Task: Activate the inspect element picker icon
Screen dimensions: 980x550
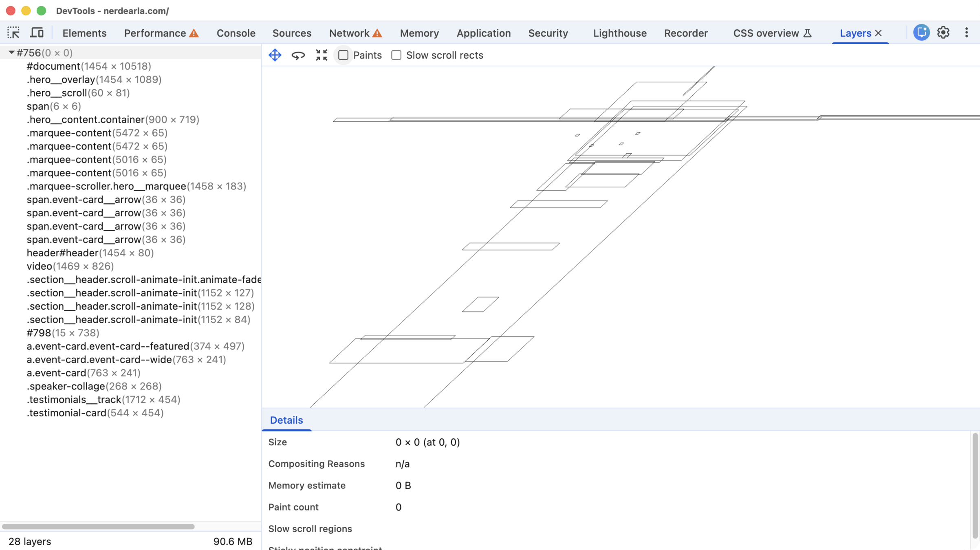Action: coord(13,33)
